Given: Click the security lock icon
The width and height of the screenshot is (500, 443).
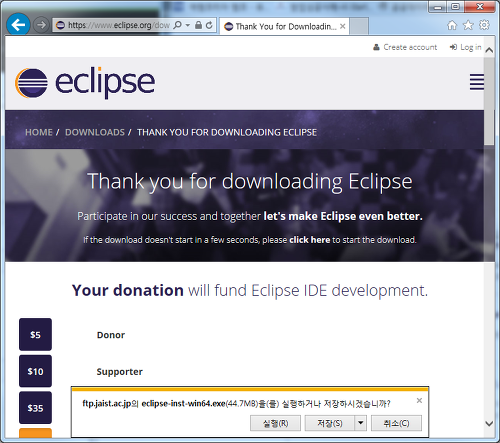Looking at the screenshot, I should coord(198,25).
